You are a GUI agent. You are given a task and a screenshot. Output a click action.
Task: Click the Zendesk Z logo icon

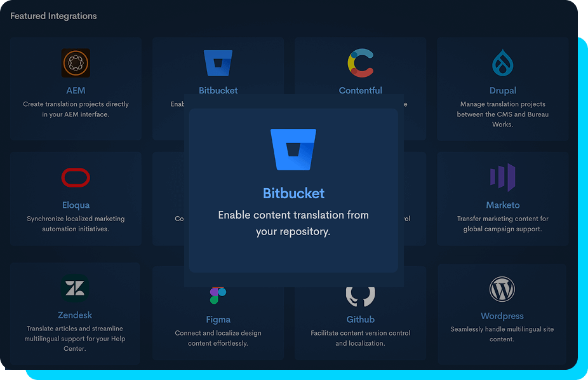pyautogui.click(x=75, y=288)
